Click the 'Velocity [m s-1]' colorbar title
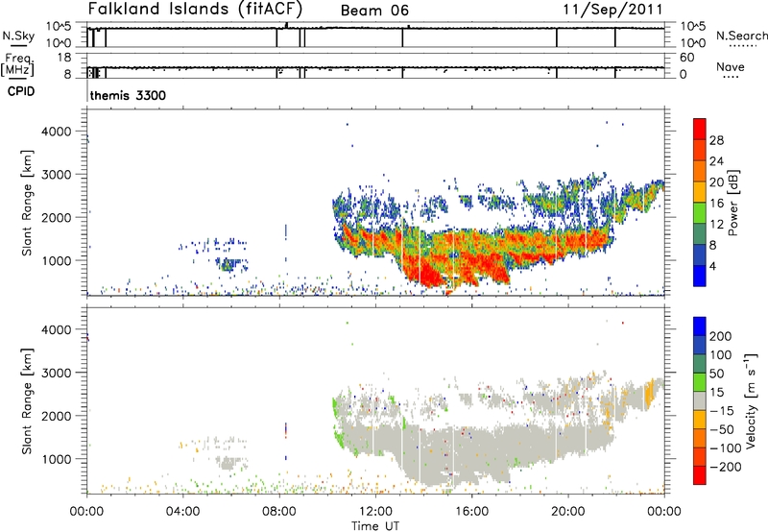Viewport: 768px width, 532px height. coord(751,400)
